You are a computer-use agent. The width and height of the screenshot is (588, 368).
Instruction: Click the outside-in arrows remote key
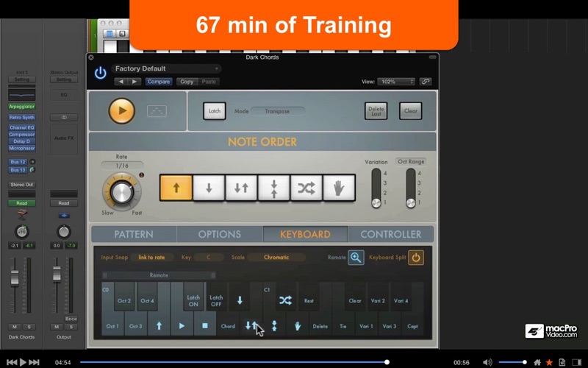pyautogui.click(x=274, y=325)
